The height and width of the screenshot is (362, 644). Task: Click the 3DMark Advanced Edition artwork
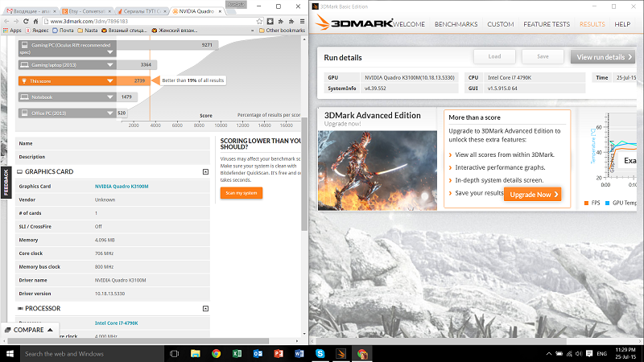pos(378,171)
